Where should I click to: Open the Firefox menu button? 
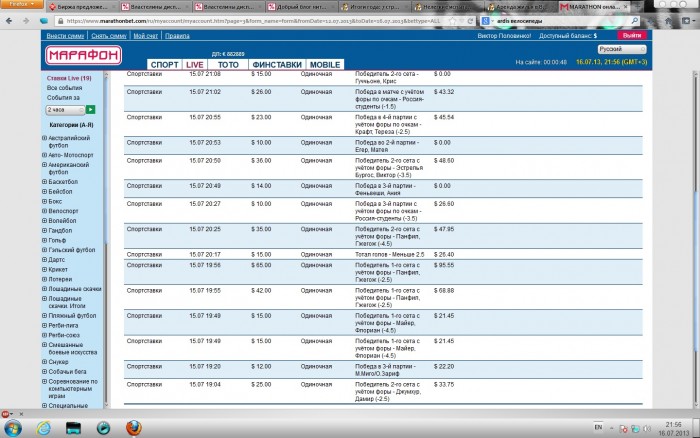click(21, 4)
